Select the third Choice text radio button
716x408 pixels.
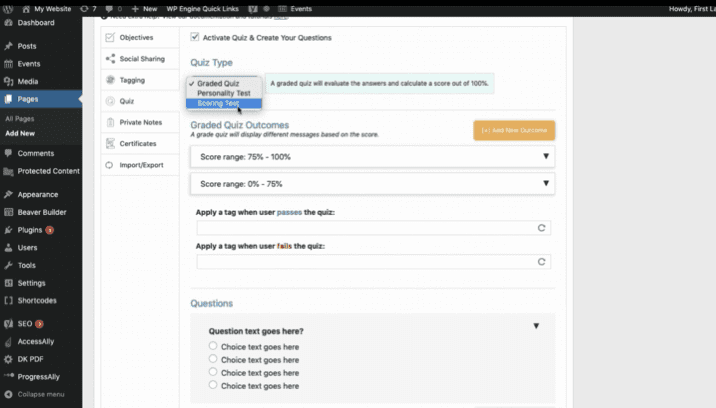(213, 372)
